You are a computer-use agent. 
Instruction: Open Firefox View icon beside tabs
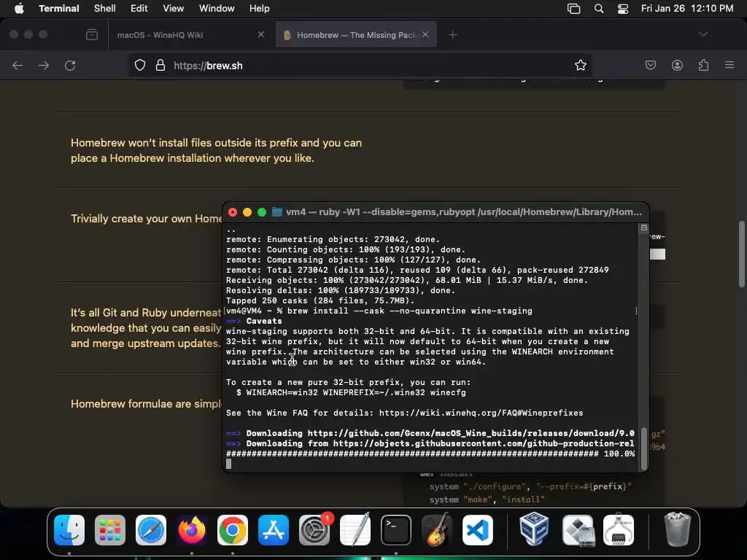coord(92,34)
